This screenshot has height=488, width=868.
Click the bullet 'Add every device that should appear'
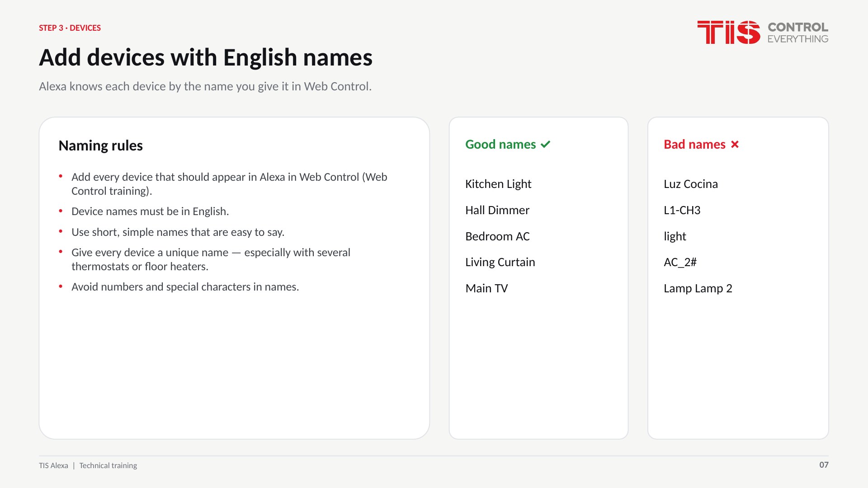(229, 184)
